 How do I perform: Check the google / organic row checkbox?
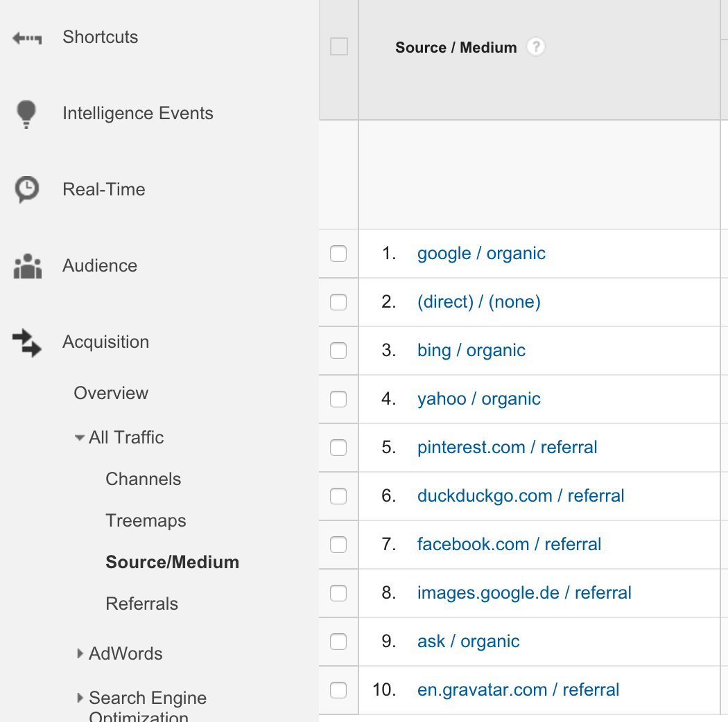coord(338,254)
